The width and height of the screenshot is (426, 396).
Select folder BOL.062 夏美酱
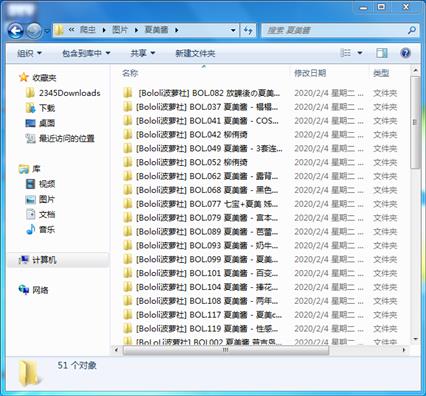207,176
